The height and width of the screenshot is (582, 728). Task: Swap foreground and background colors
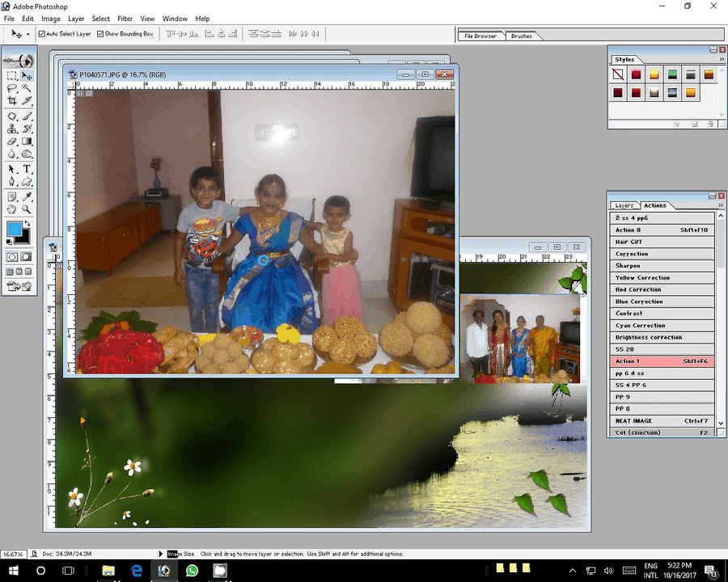pos(27,224)
